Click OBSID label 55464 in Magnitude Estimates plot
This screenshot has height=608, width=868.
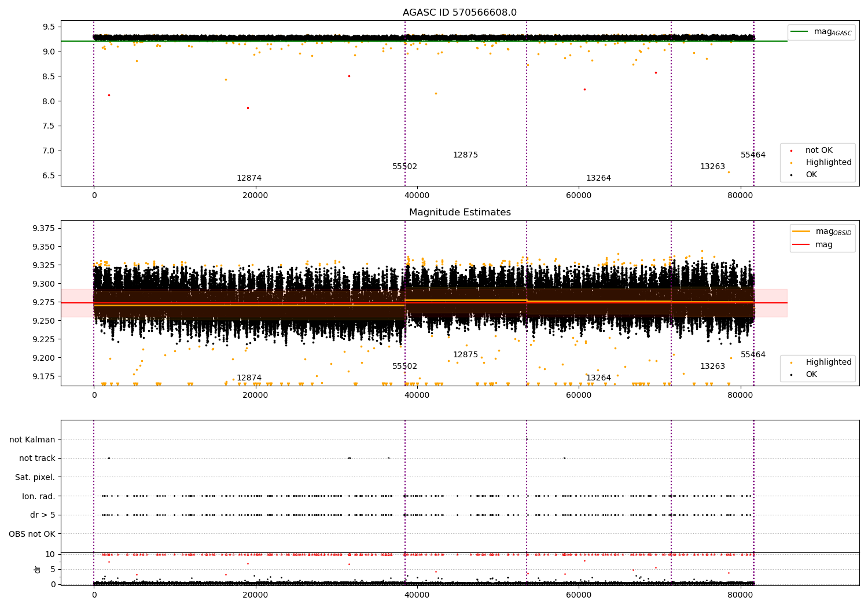(753, 354)
